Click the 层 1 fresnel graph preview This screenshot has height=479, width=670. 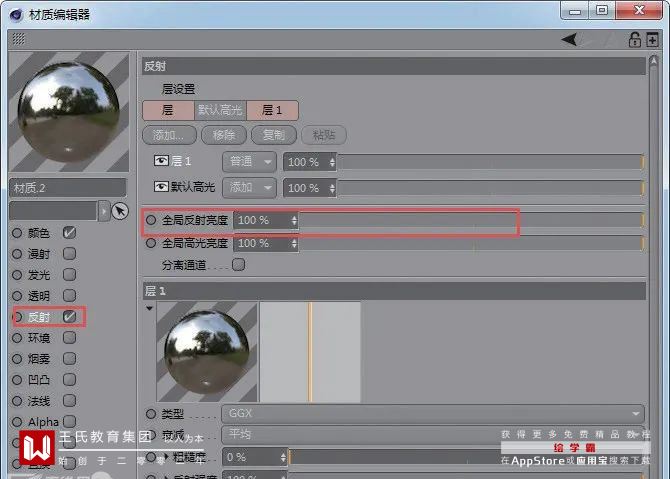(310, 352)
